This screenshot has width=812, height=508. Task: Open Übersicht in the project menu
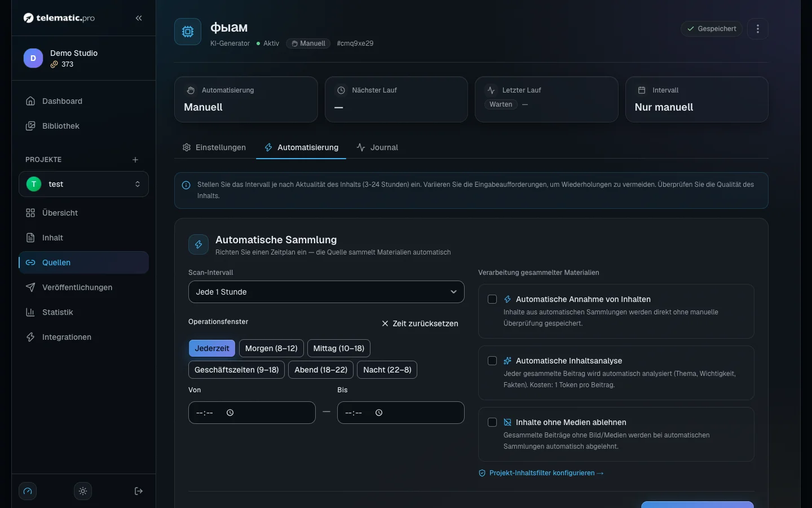coord(83,213)
